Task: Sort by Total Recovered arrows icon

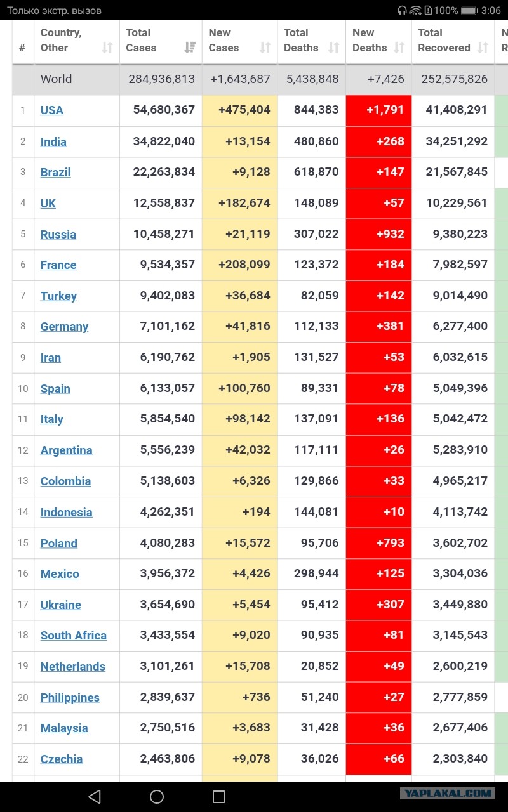Action: pyautogui.click(x=483, y=48)
